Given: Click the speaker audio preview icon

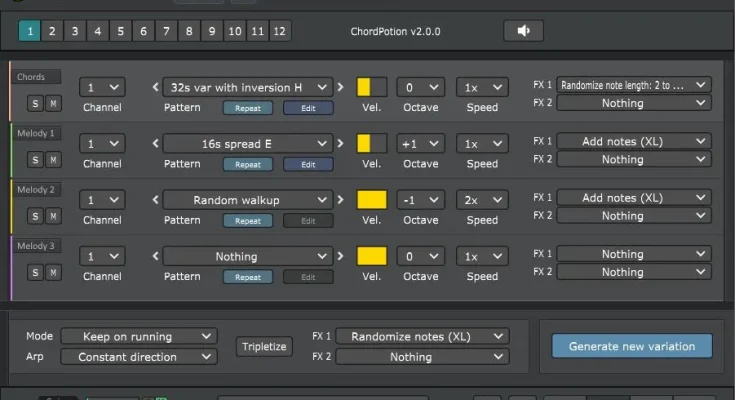Looking at the screenshot, I should [523, 31].
